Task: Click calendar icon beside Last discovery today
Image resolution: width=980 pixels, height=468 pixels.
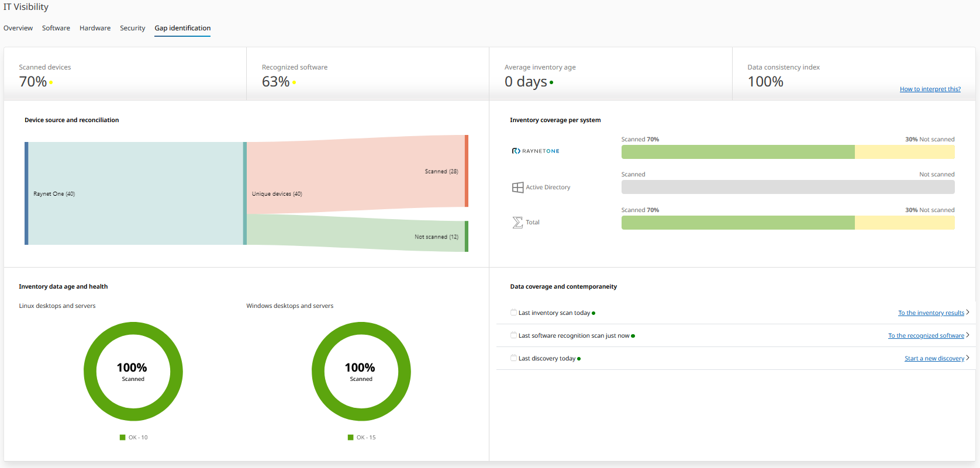Action: (513, 358)
